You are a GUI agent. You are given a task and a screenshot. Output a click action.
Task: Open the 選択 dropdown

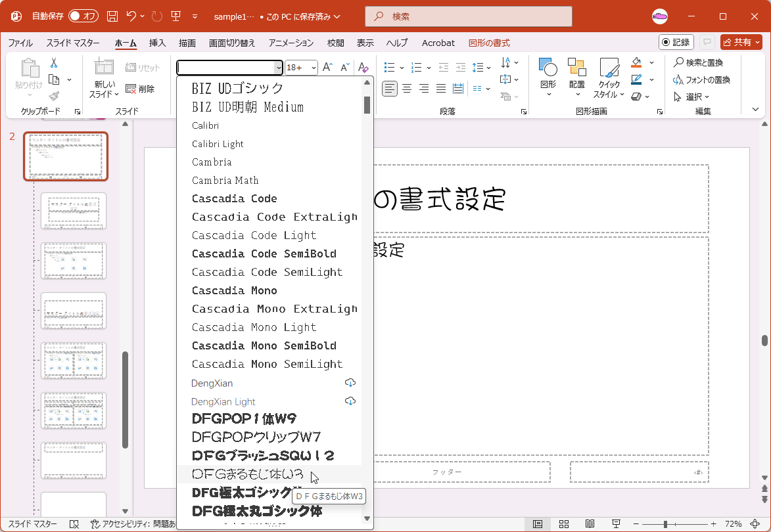(692, 97)
